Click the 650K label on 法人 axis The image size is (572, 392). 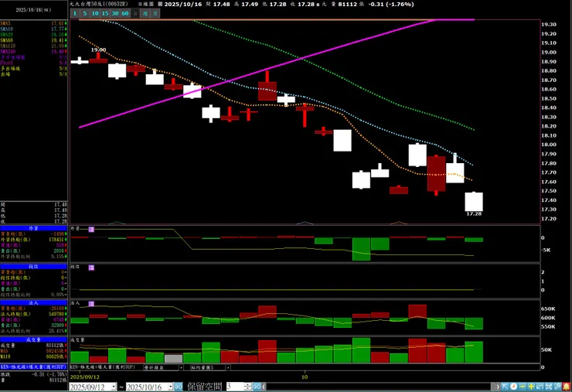point(548,308)
